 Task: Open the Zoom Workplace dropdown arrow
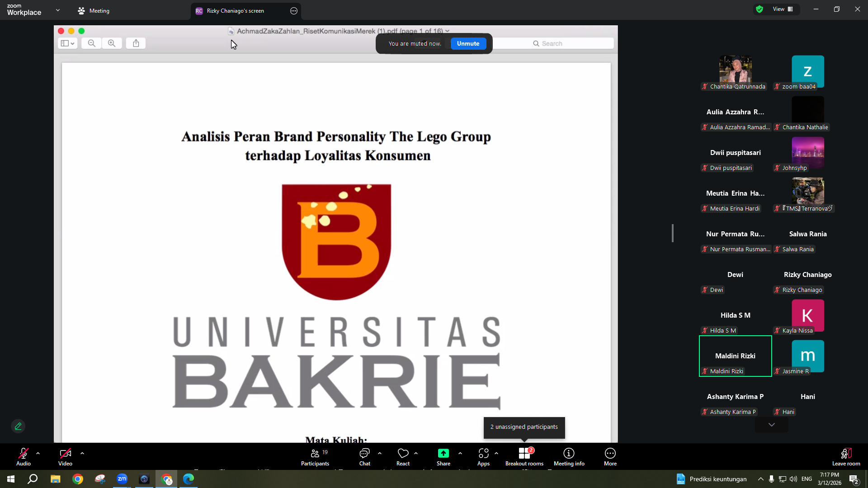pyautogui.click(x=58, y=10)
